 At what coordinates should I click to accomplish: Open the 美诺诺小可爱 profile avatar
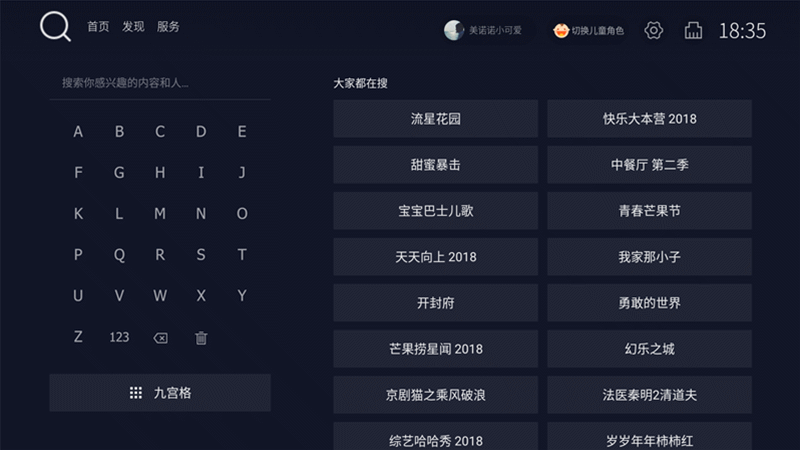pyautogui.click(x=454, y=31)
